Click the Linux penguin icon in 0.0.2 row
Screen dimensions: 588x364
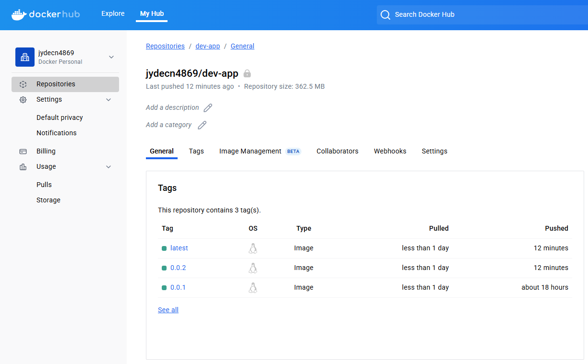click(x=253, y=268)
